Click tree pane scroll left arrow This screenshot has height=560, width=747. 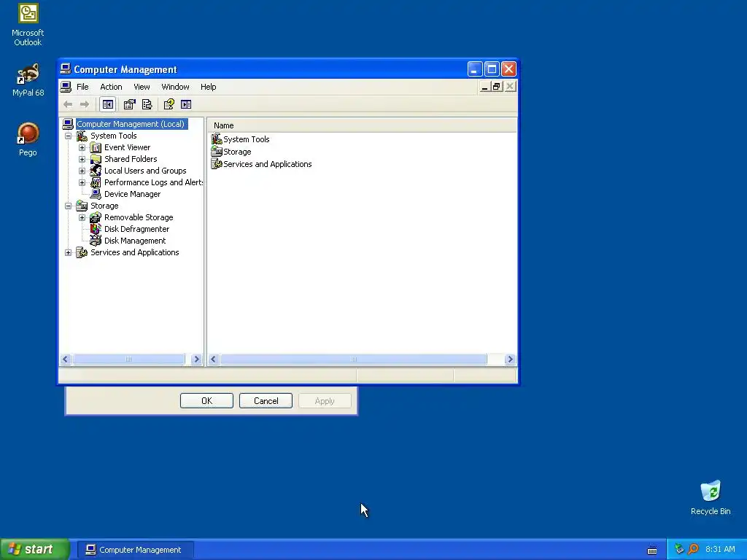66,359
